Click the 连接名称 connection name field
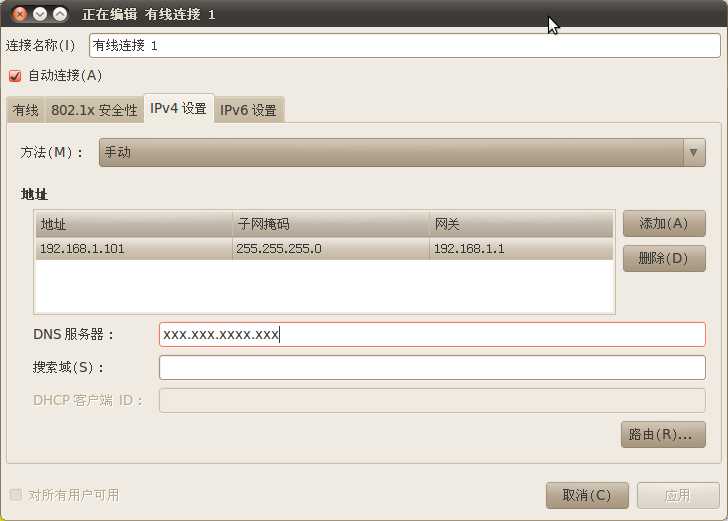Image resolution: width=728 pixels, height=521 pixels. click(x=404, y=46)
